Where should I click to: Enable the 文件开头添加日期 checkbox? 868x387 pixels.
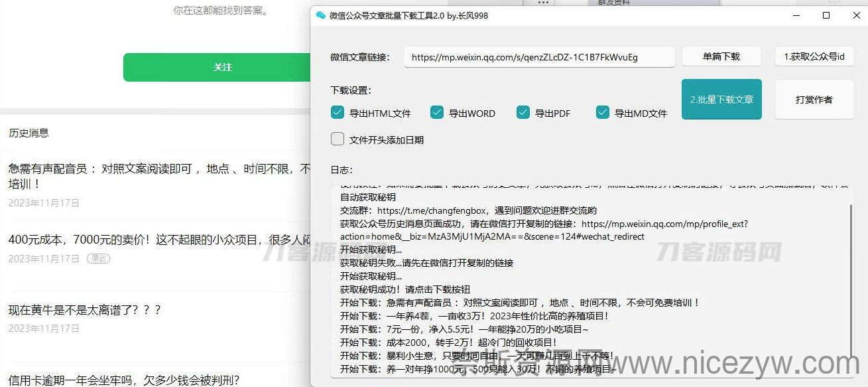click(x=338, y=139)
